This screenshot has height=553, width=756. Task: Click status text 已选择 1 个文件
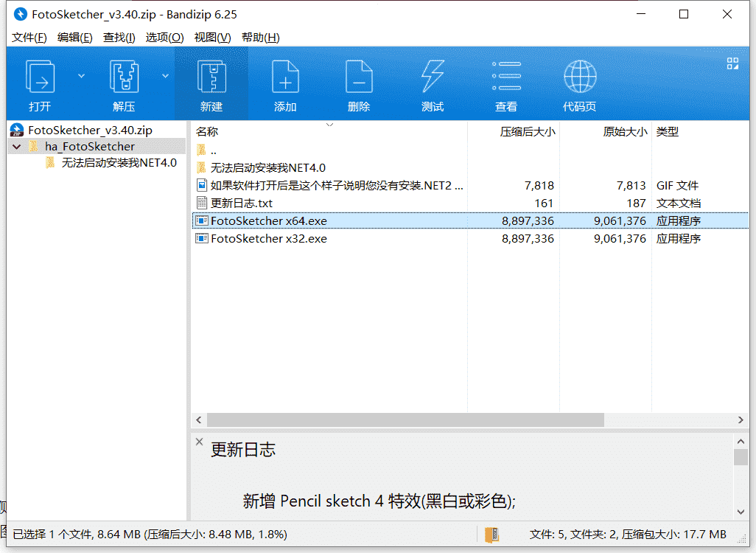coord(52,535)
